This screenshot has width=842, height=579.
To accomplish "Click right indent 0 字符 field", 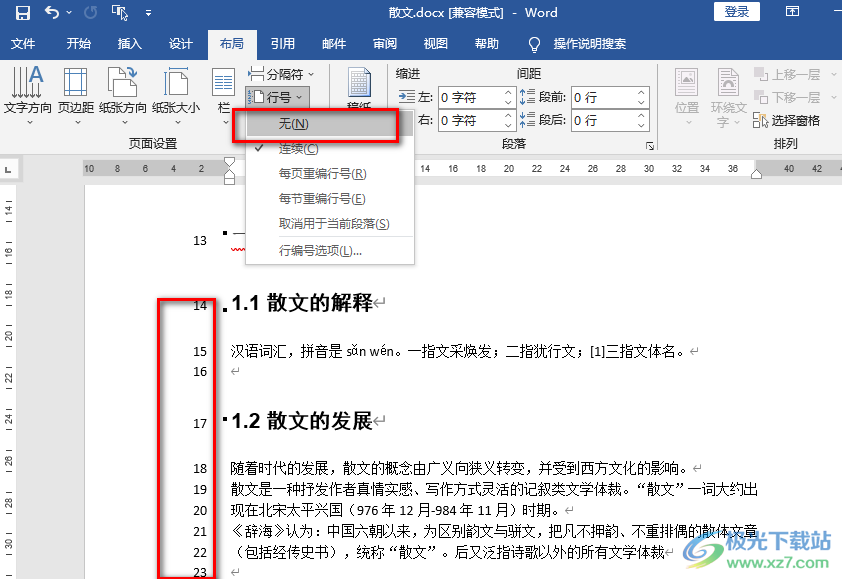I will (x=471, y=120).
